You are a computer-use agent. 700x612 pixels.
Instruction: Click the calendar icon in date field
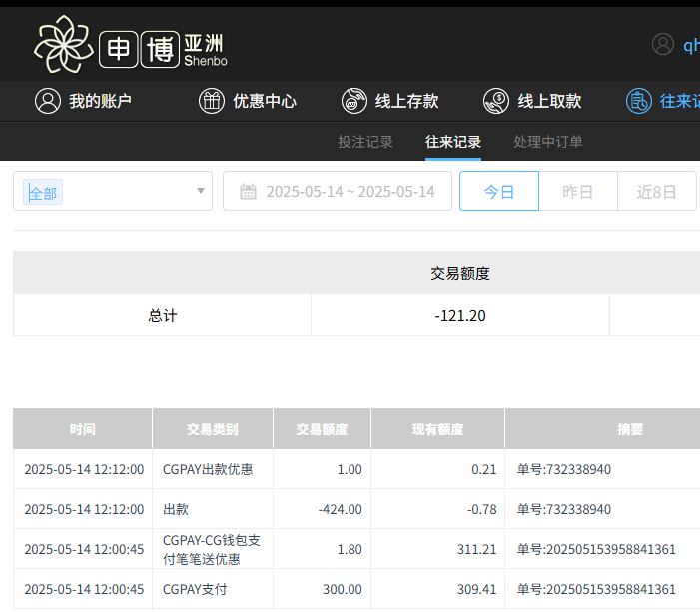(248, 191)
